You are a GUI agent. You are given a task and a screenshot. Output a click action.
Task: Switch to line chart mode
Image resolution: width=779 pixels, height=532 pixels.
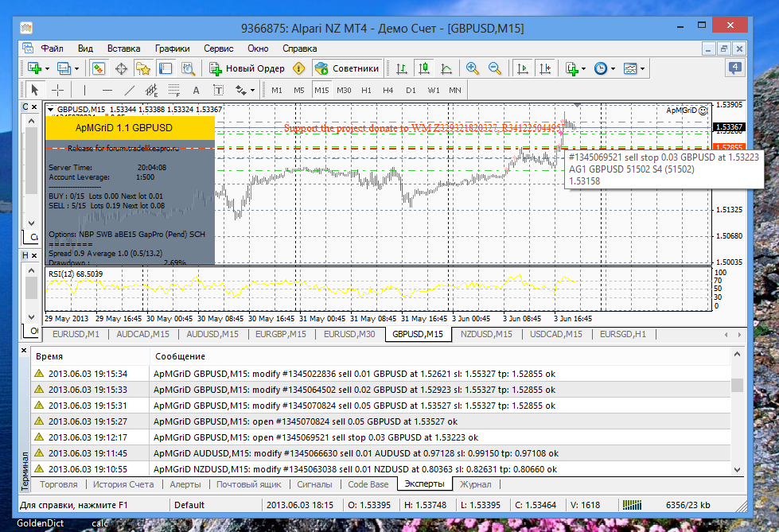click(446, 68)
